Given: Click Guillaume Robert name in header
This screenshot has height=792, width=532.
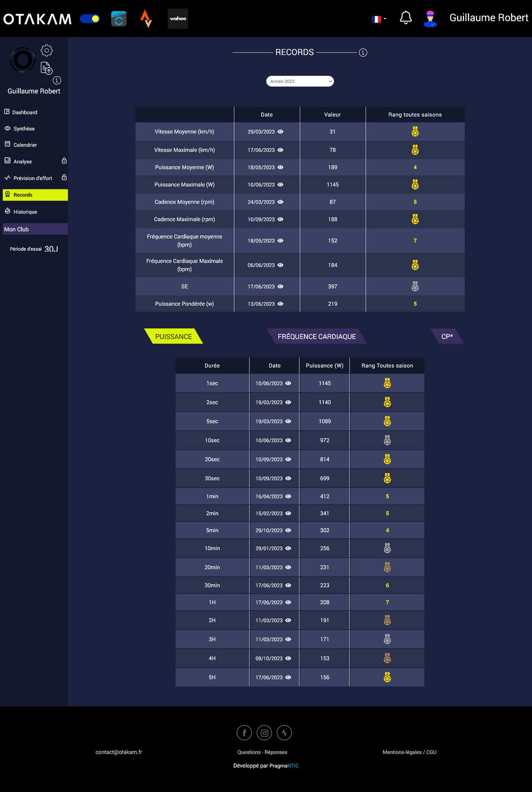Looking at the screenshot, I should click(x=489, y=18).
